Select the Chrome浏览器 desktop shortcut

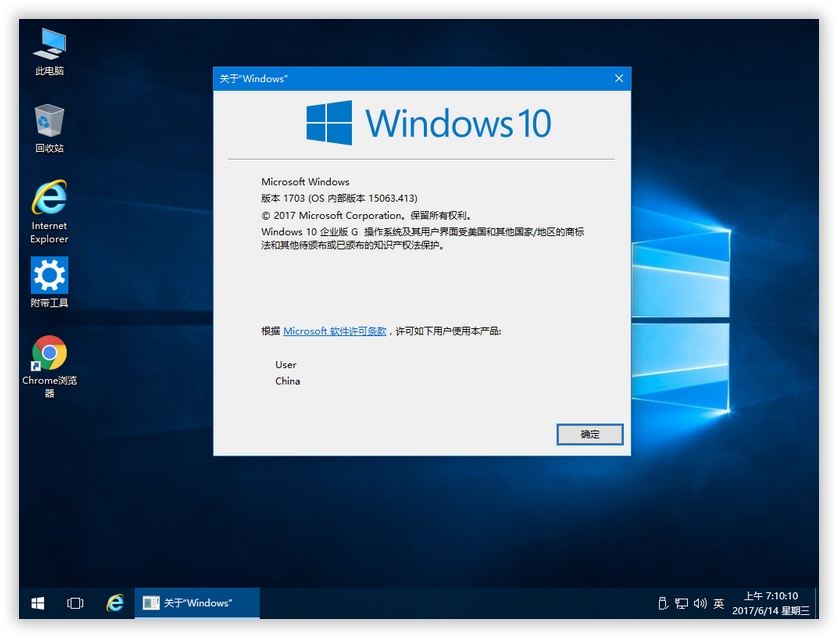pos(49,367)
